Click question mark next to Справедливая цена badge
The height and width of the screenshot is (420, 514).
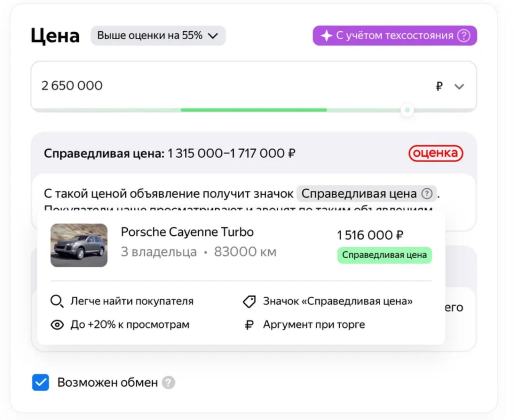tap(427, 194)
